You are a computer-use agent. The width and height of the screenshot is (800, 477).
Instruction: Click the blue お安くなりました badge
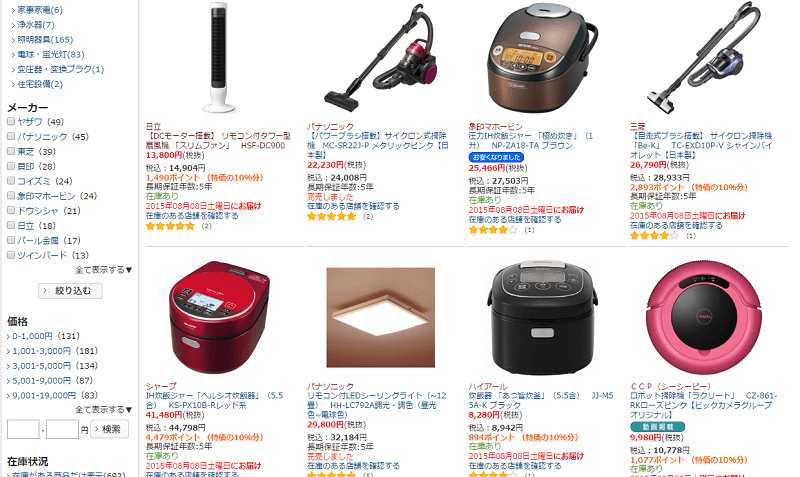click(x=496, y=157)
